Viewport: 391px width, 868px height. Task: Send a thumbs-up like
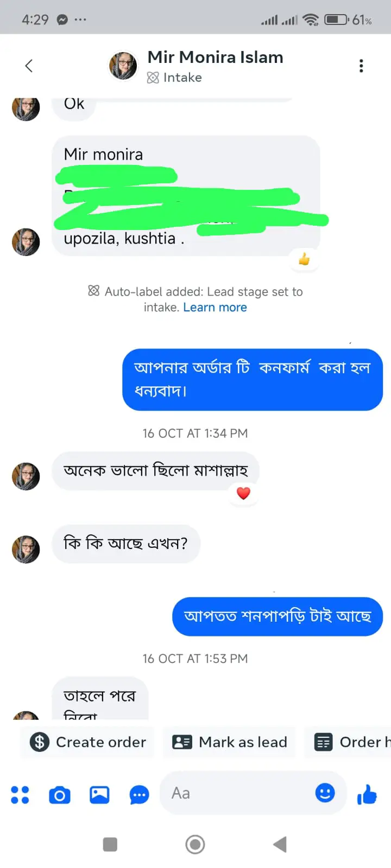(367, 795)
